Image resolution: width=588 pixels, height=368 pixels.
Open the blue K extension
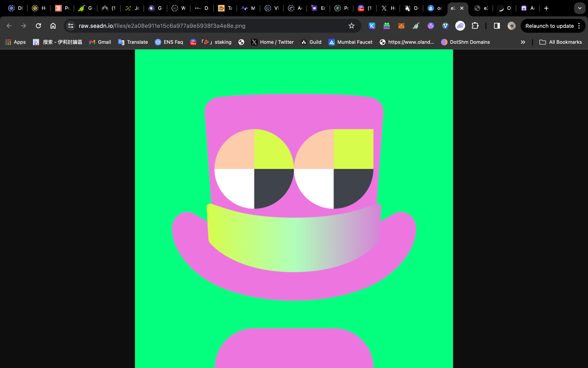372,26
